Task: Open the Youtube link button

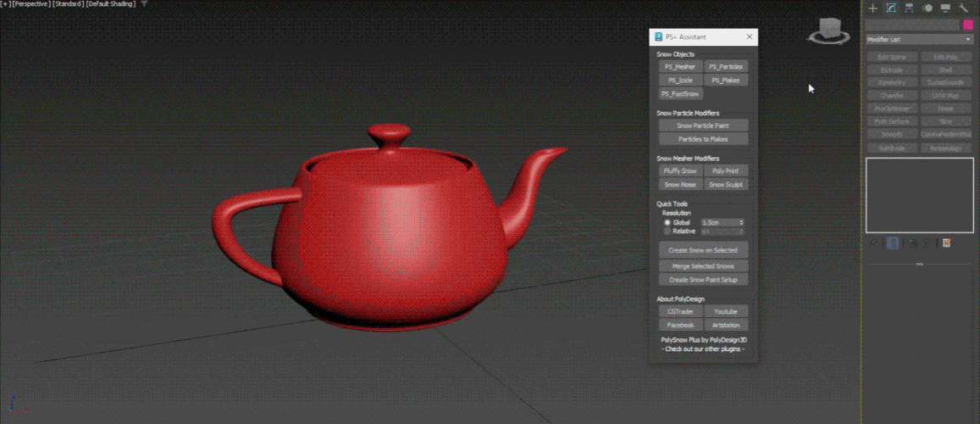Action: click(726, 311)
